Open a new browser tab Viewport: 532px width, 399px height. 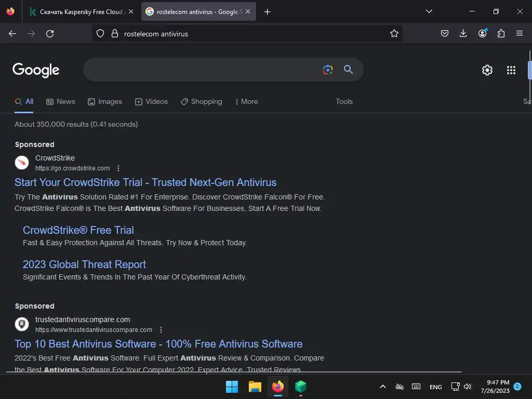pos(268,12)
